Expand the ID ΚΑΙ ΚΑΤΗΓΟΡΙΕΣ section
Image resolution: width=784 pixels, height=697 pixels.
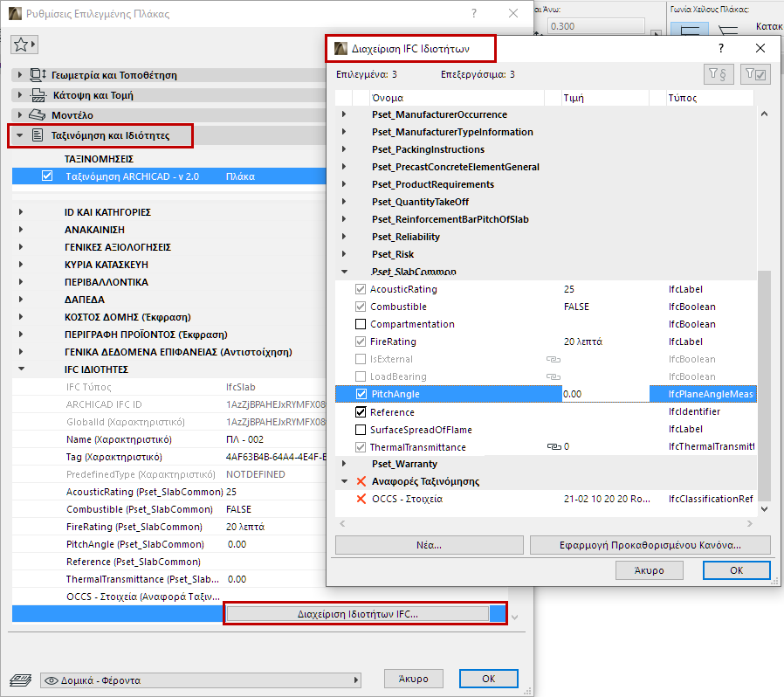20,212
